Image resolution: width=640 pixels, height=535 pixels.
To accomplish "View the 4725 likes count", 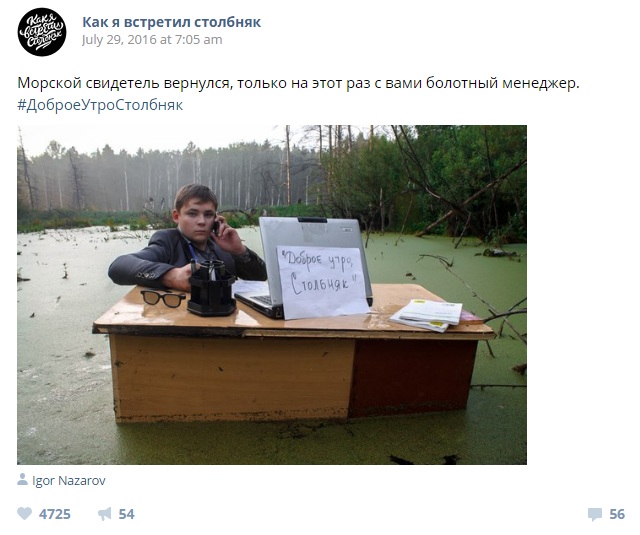I will [x=55, y=514].
